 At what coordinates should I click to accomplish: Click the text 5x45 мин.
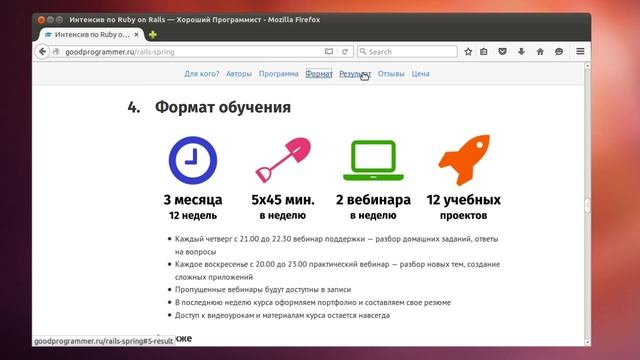(283, 200)
